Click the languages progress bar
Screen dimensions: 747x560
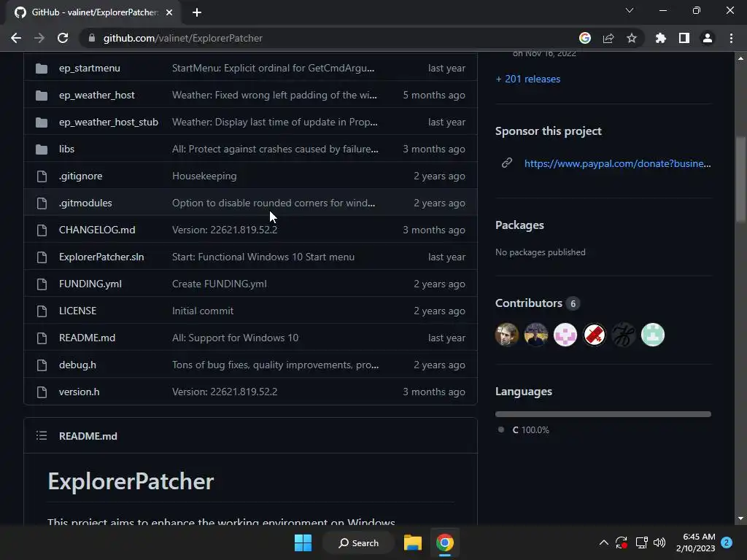[603, 414]
